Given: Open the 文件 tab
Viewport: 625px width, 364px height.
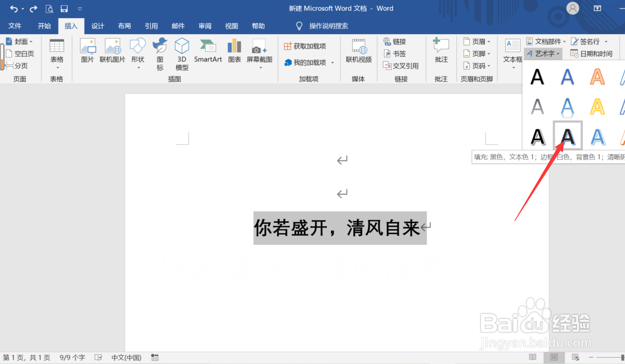Looking at the screenshot, I should tap(15, 26).
